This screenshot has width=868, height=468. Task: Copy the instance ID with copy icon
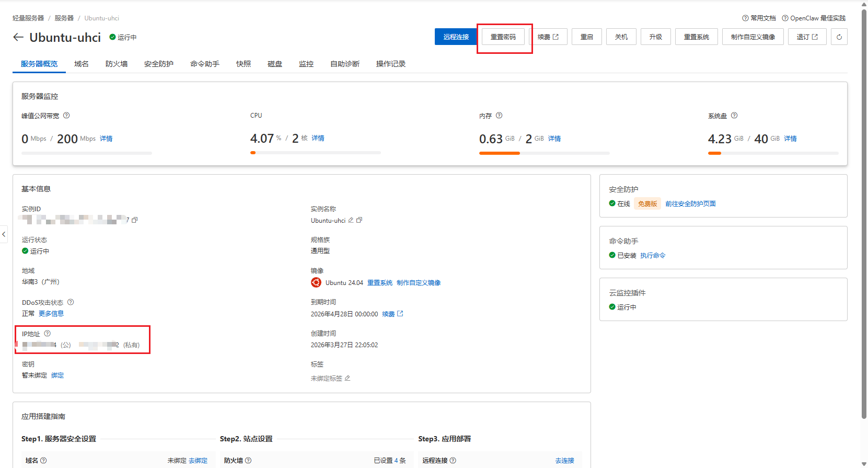click(135, 220)
